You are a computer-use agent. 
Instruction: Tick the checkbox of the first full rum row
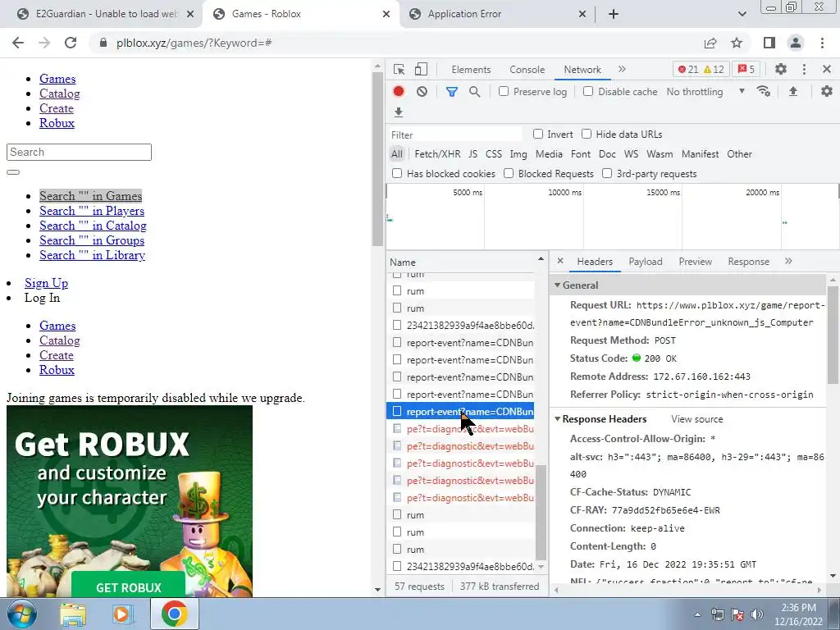(397, 290)
